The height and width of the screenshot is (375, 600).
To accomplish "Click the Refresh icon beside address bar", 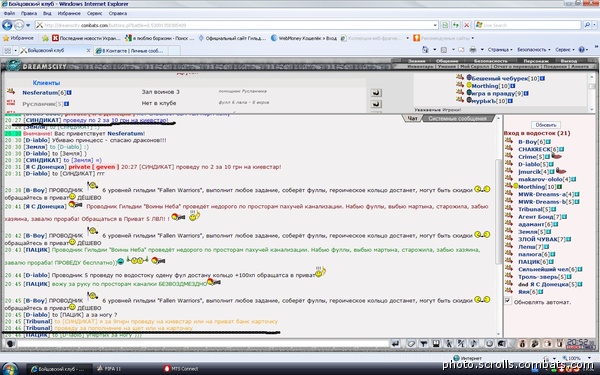I will (456, 25).
